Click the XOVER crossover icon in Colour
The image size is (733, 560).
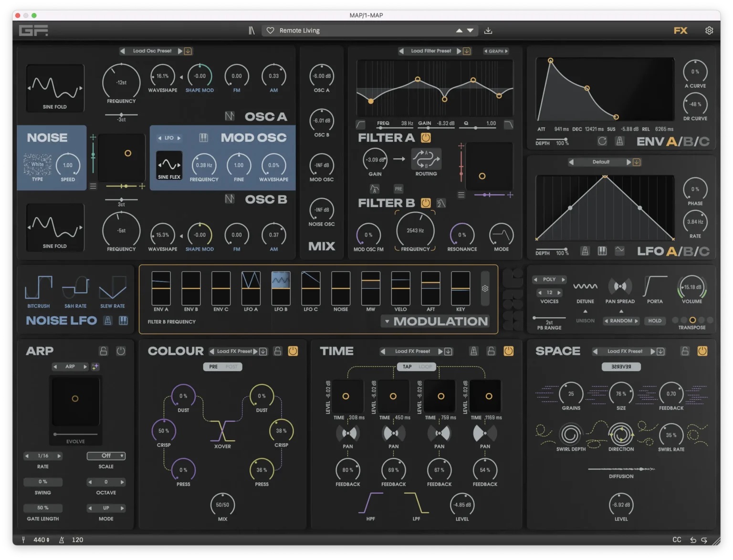[222, 431]
